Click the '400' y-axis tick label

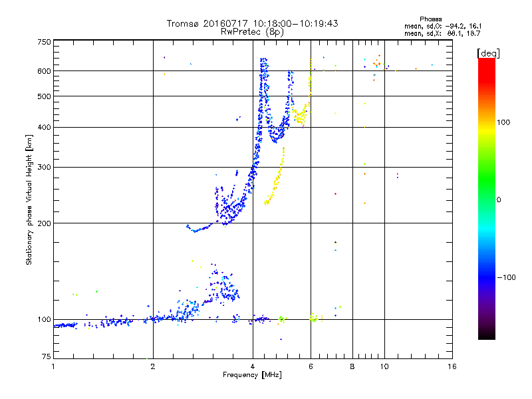tap(44, 127)
